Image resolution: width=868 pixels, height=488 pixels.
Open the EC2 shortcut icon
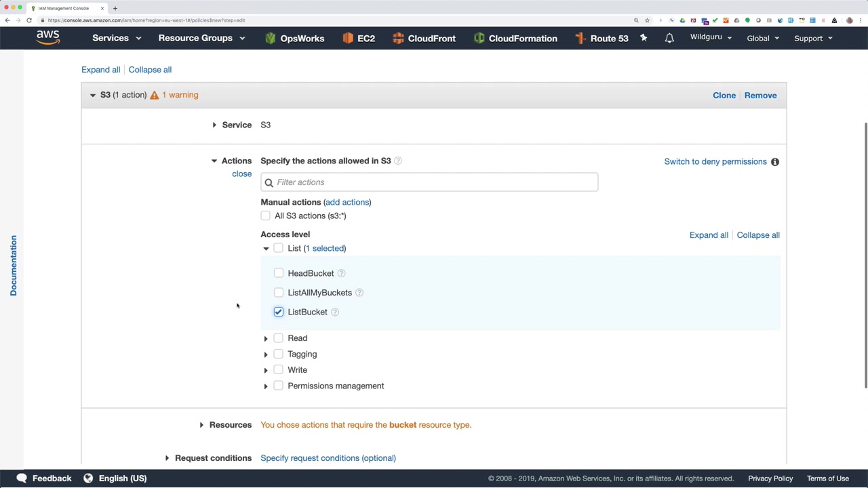348,38
